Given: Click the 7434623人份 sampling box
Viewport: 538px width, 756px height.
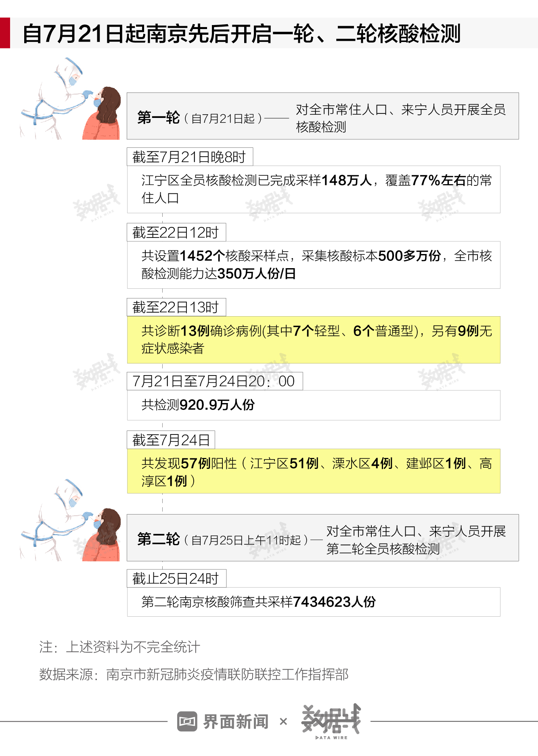Looking at the screenshot, I should click(x=314, y=602).
